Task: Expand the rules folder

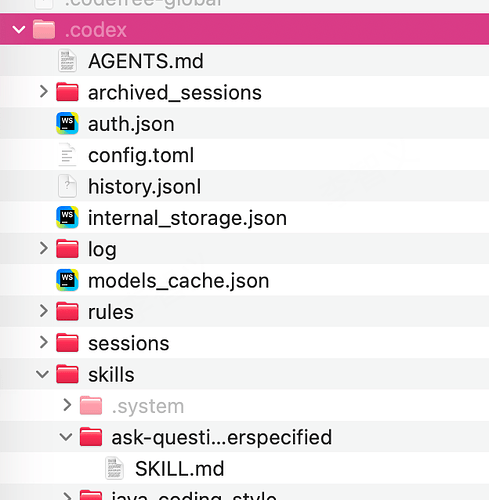Action: [x=43, y=311]
